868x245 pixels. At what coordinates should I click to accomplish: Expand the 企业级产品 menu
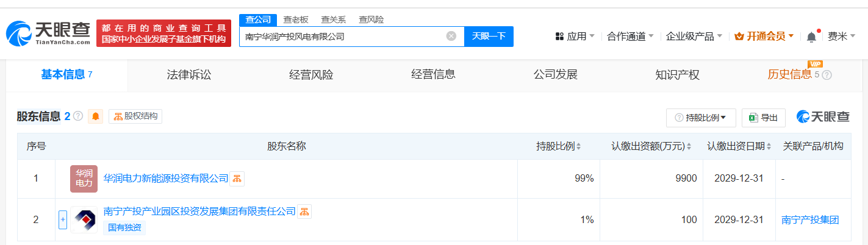(x=694, y=37)
